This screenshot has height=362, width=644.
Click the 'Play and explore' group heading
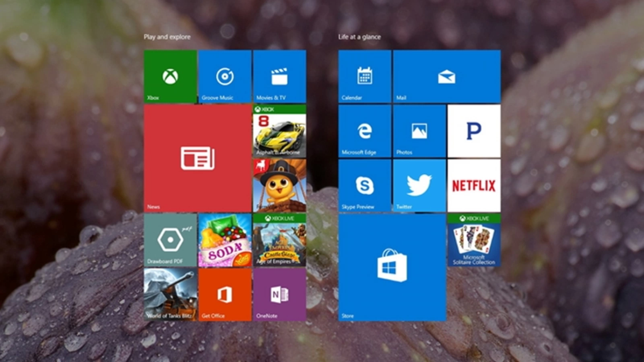tap(167, 37)
